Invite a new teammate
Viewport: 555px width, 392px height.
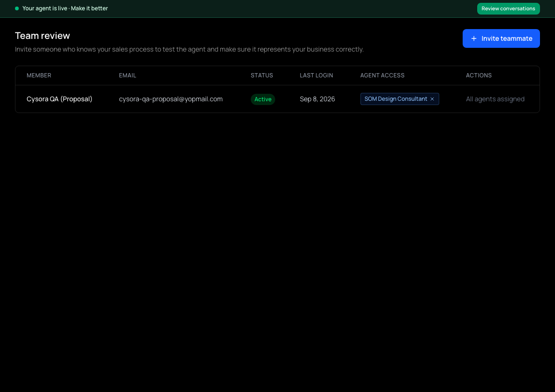click(501, 38)
